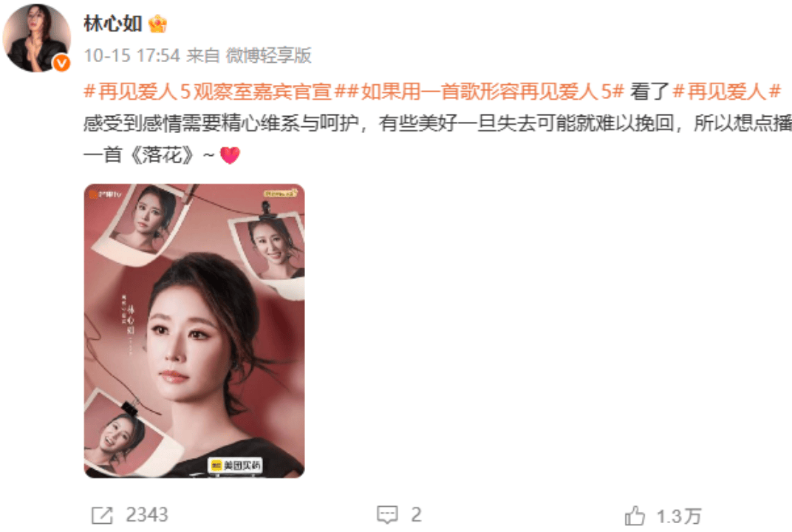Open the attached poster image
The width and height of the screenshot is (792, 532).
tap(194, 331)
